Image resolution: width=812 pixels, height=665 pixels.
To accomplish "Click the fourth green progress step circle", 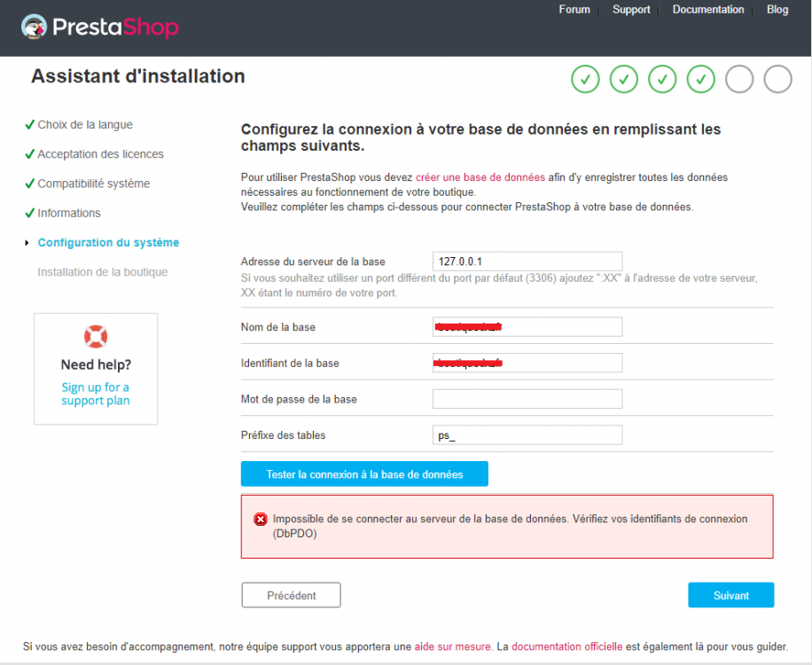I will point(700,79).
